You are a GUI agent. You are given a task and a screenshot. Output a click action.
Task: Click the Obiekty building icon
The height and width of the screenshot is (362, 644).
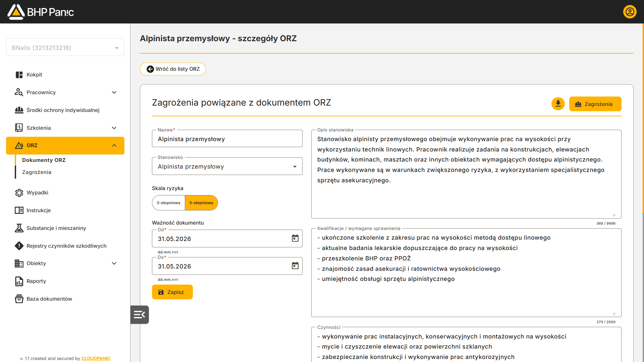click(x=19, y=263)
